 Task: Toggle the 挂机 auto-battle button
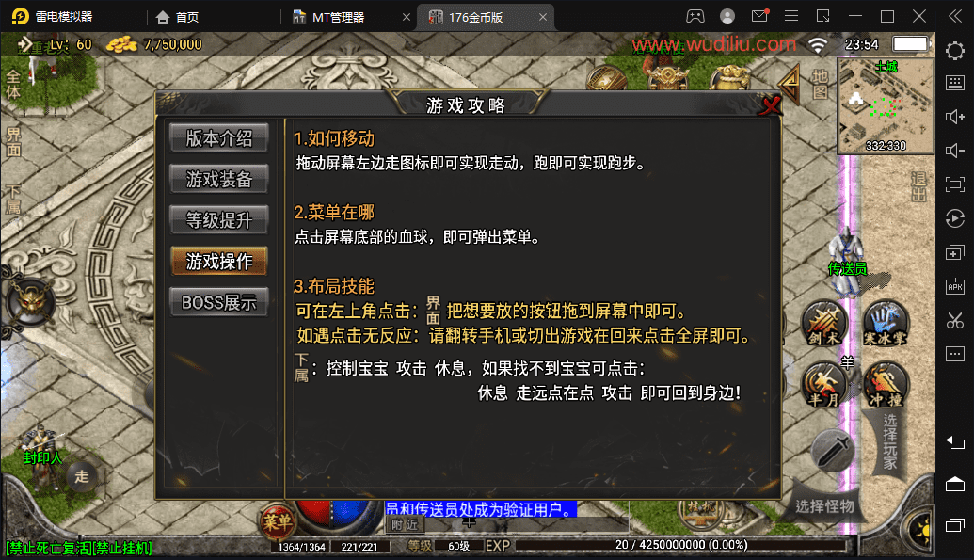[x=701, y=509]
